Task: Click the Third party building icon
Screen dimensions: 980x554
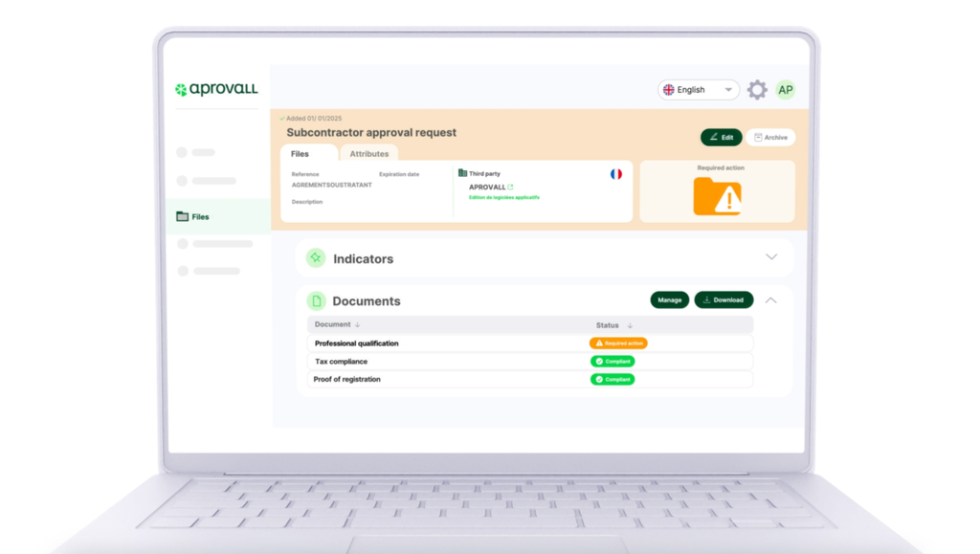Action: pyautogui.click(x=462, y=173)
